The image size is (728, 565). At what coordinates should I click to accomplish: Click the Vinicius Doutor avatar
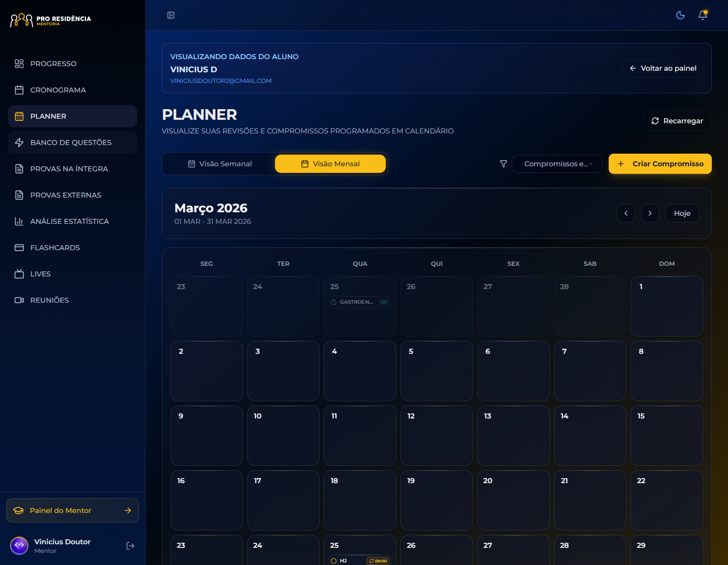[19, 546]
